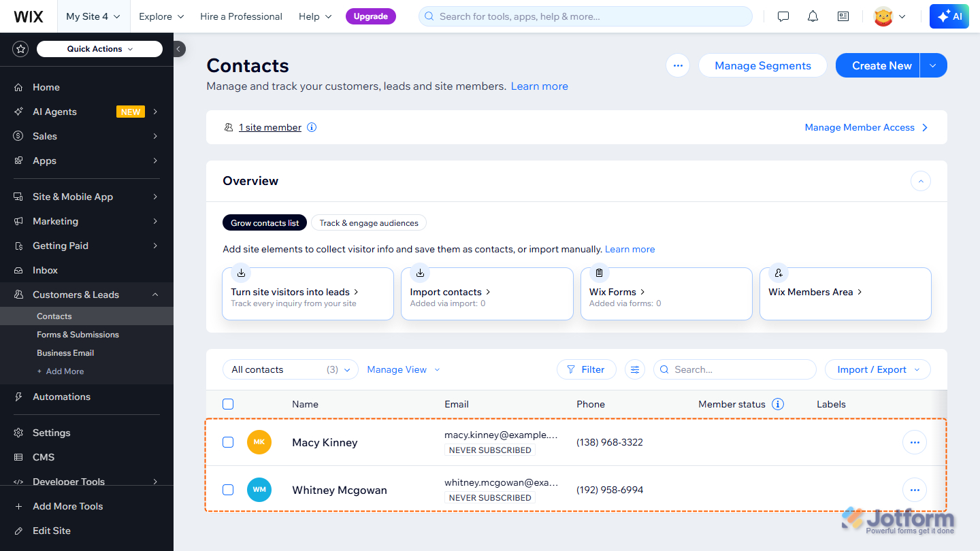Screen dimensions: 980x551
Task: Click the WM avatar of Whitney Mcgowan
Action: click(x=259, y=490)
